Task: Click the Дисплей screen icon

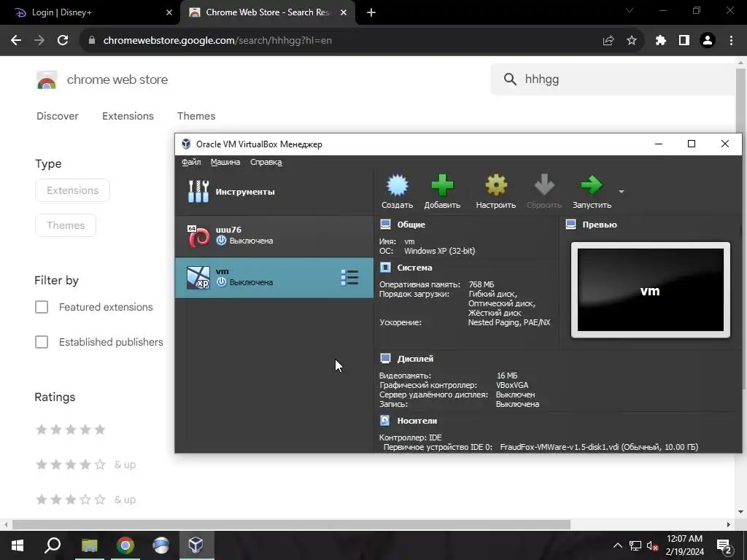Action: pyautogui.click(x=385, y=359)
